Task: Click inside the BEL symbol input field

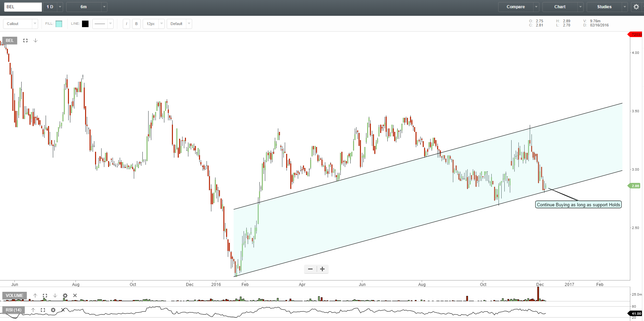Action: pyautogui.click(x=22, y=7)
